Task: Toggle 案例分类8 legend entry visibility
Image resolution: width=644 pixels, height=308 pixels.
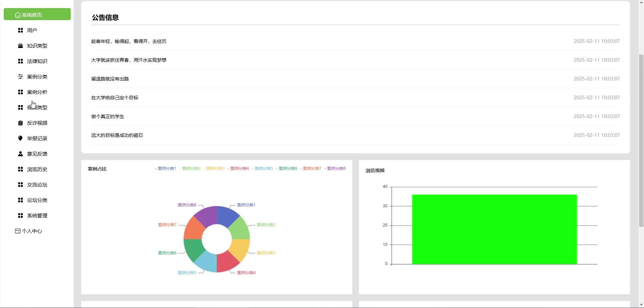Action: coord(335,168)
